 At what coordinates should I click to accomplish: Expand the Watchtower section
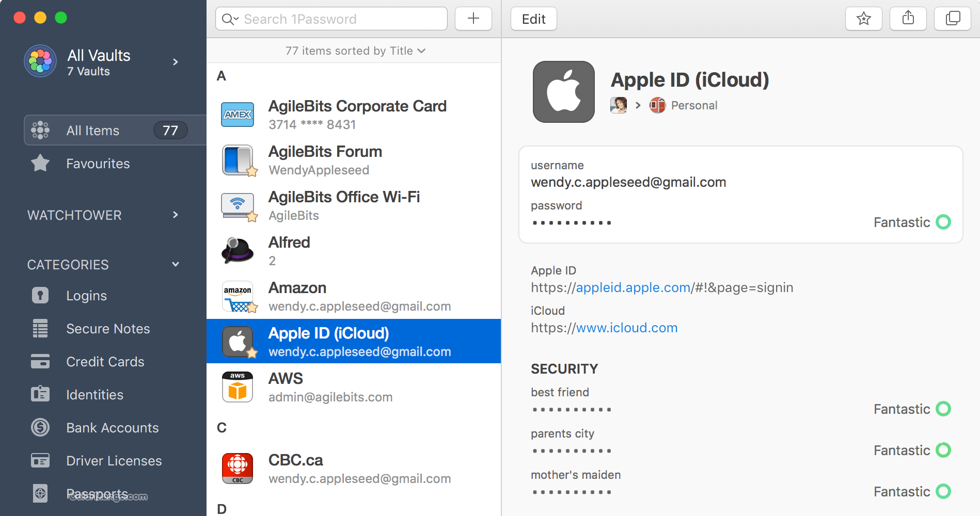(x=176, y=215)
